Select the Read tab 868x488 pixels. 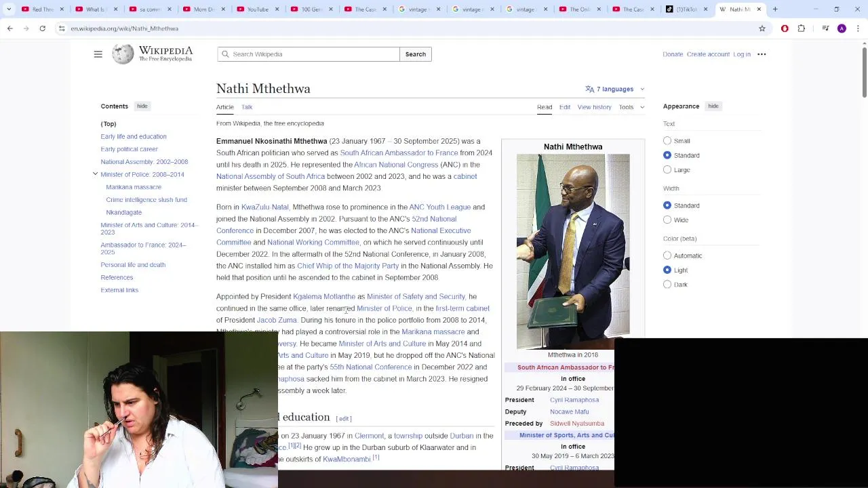click(x=545, y=107)
